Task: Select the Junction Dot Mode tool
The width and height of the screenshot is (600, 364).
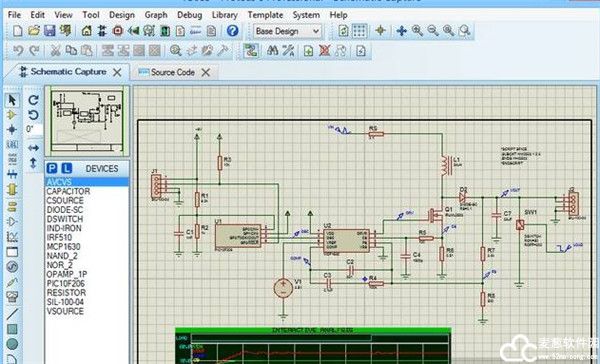Action: tap(12, 130)
